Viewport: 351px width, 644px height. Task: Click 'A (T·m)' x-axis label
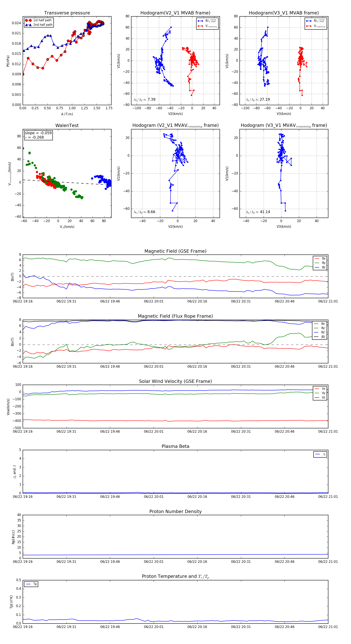[x=67, y=114]
